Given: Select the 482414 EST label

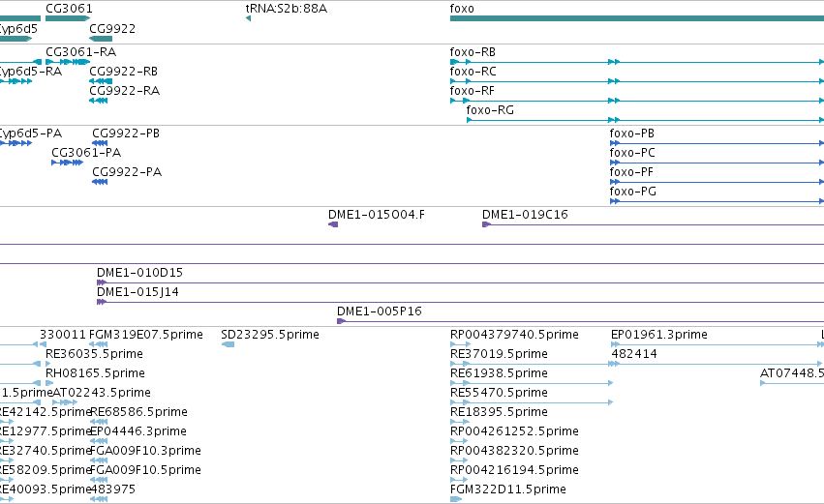Looking at the screenshot, I should click(x=634, y=354).
